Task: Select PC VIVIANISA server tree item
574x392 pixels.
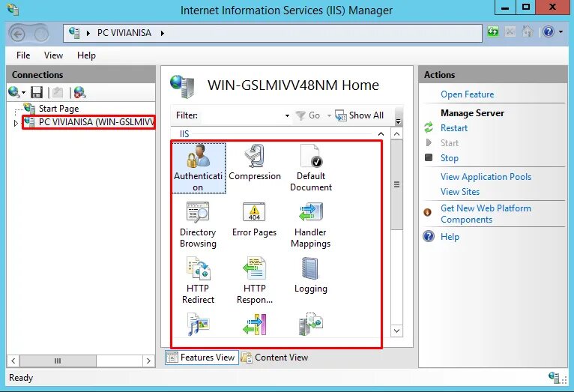Action: (x=88, y=122)
